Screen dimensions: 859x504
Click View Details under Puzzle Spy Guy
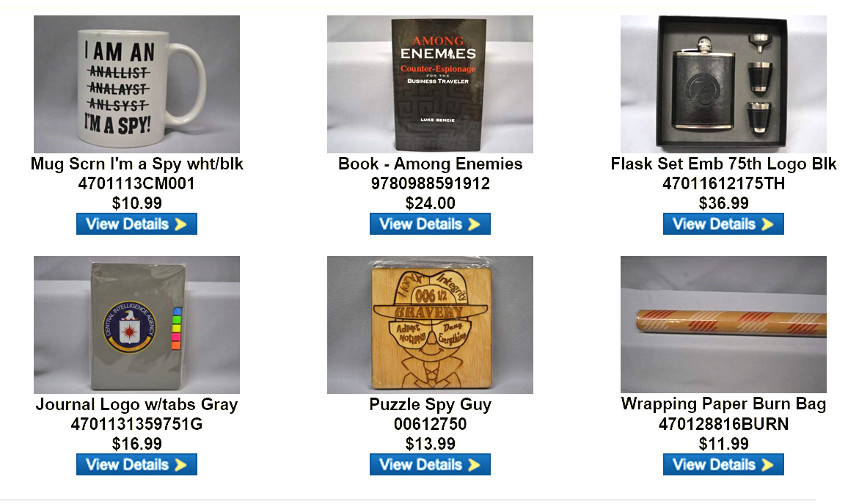point(430,464)
